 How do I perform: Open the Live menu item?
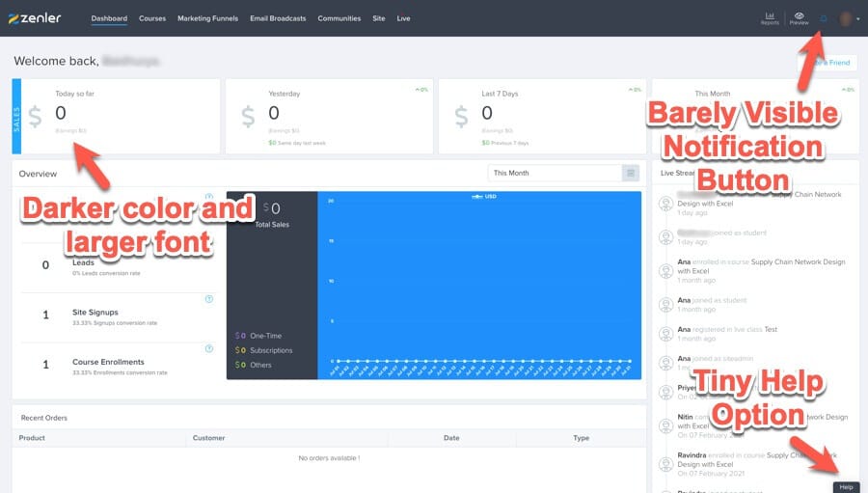(x=403, y=18)
